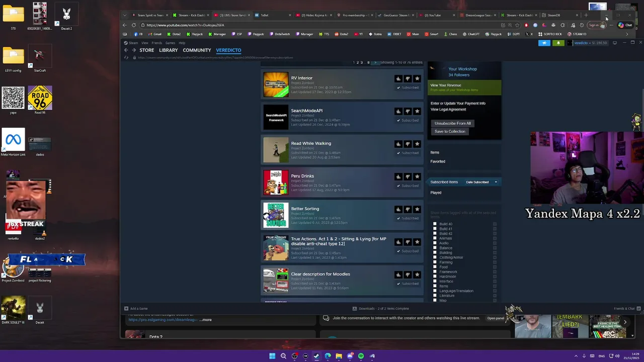644x362 pixels.
Task: Click Save to Collection button
Action: pos(450,131)
